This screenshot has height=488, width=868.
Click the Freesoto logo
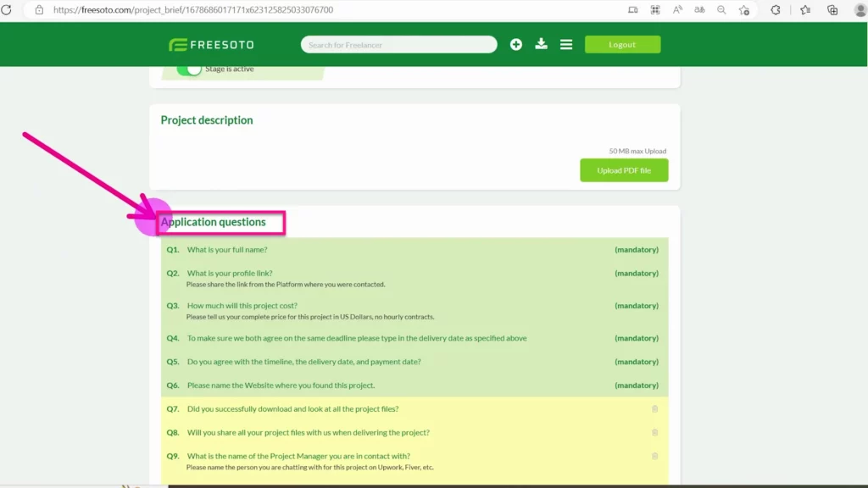[211, 45]
